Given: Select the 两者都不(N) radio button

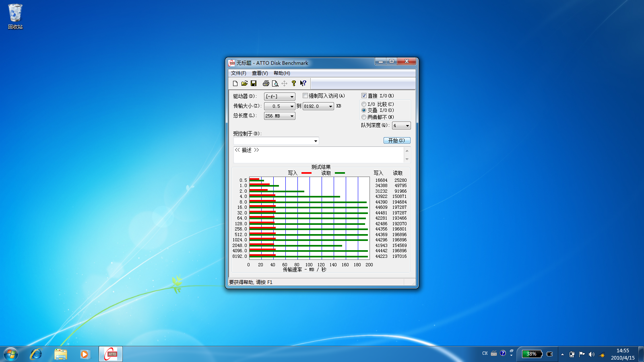Looking at the screenshot, I should click(364, 117).
